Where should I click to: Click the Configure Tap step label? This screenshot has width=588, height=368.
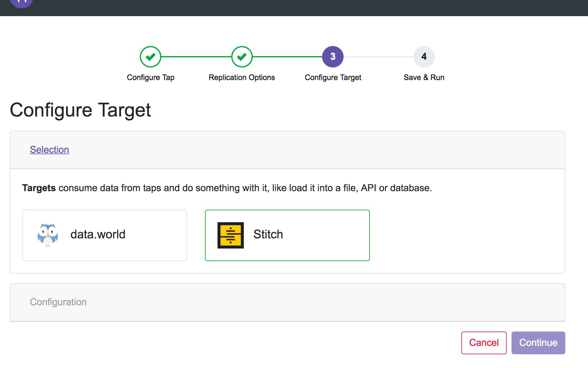[151, 78]
